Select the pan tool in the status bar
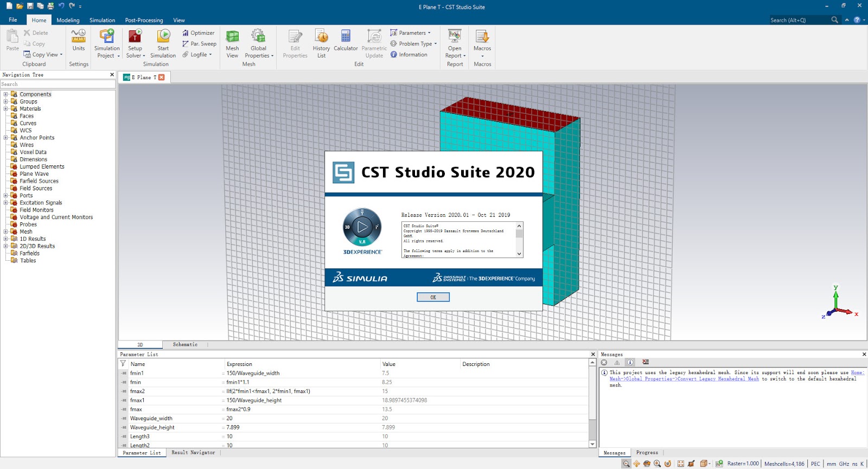 (x=636, y=464)
